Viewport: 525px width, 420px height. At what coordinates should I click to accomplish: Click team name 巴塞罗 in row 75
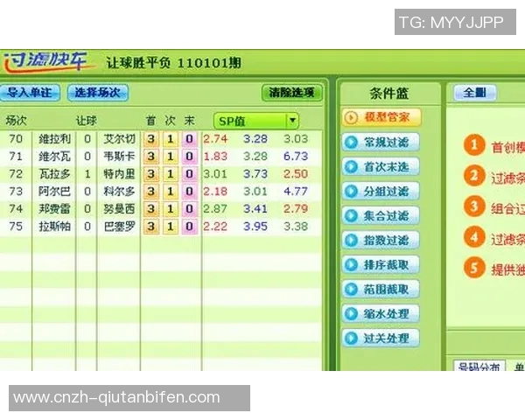click(119, 227)
